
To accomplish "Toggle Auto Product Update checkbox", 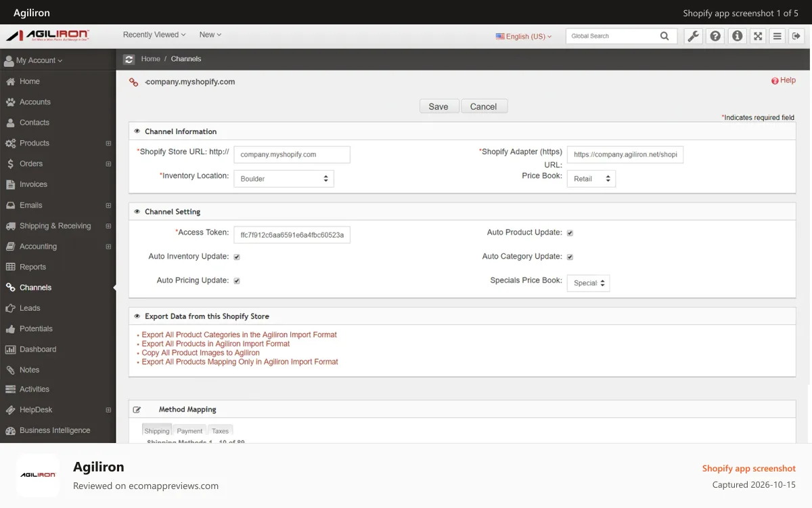I will pyautogui.click(x=570, y=233).
